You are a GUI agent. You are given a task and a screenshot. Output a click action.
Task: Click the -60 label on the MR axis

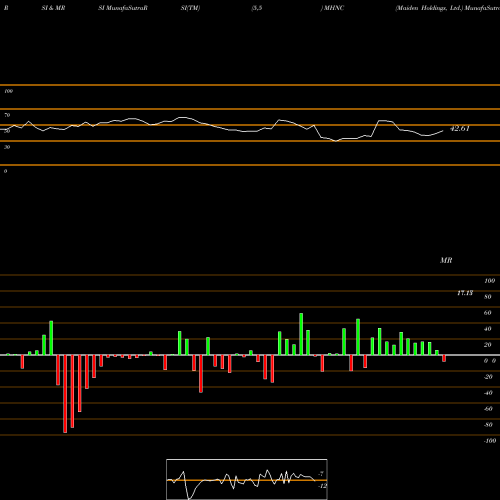488,409
